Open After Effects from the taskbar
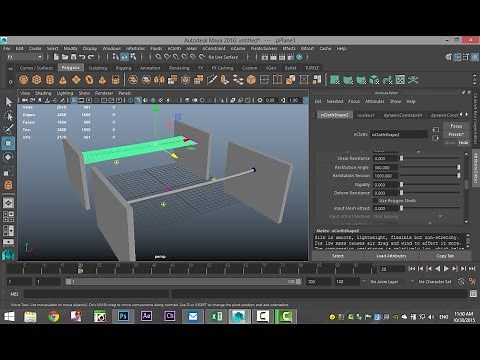 146,316
